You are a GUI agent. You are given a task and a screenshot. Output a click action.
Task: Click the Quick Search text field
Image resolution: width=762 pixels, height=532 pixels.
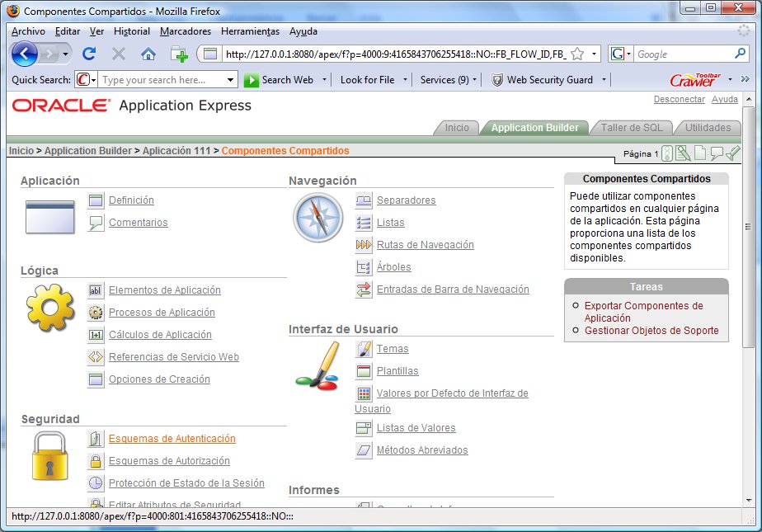click(162, 80)
